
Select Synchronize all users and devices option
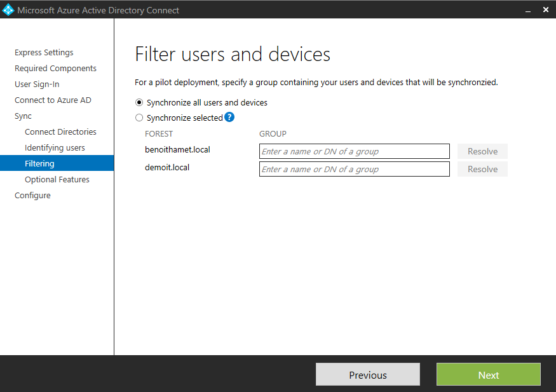click(x=139, y=102)
